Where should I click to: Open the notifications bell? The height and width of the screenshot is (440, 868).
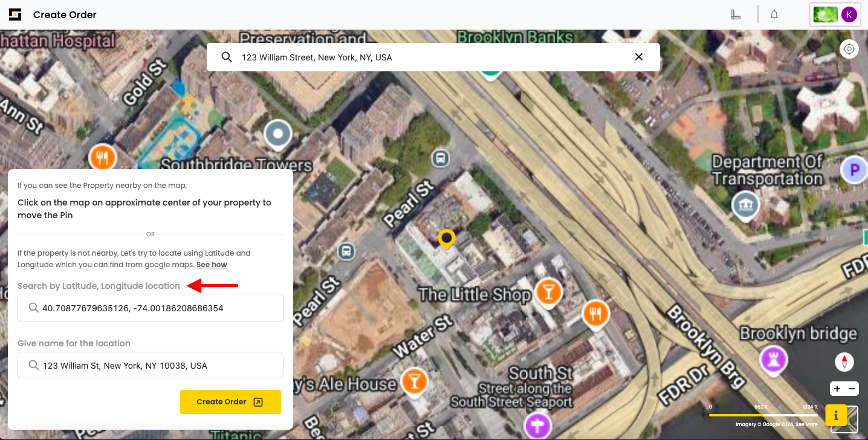(774, 15)
